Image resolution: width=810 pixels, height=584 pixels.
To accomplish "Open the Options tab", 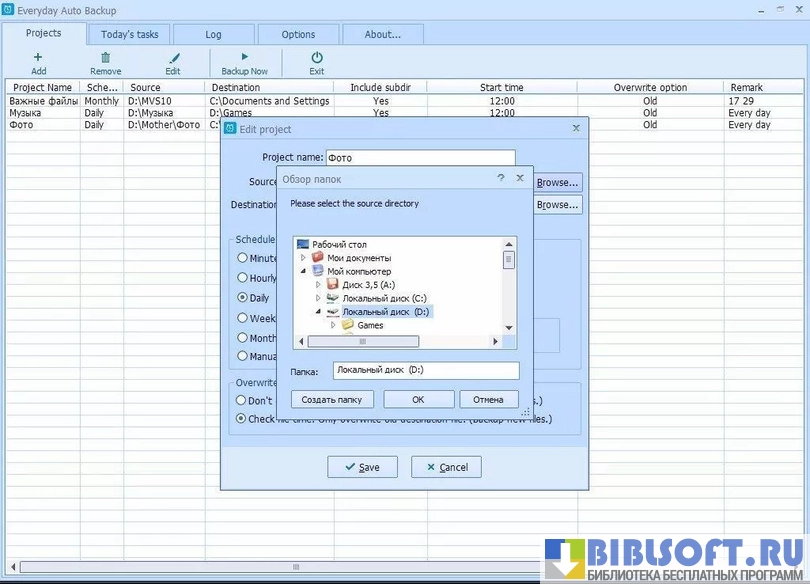I will [298, 34].
